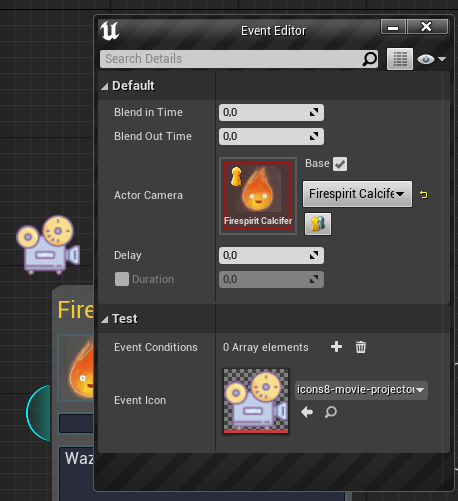Open the property matrix grid view button
The image size is (458, 501).
pyautogui.click(x=400, y=59)
